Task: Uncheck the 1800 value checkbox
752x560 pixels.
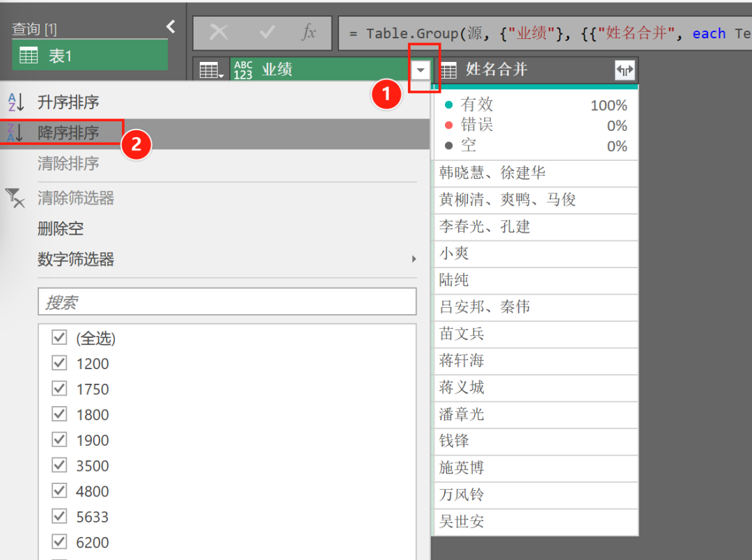Action: [x=59, y=414]
